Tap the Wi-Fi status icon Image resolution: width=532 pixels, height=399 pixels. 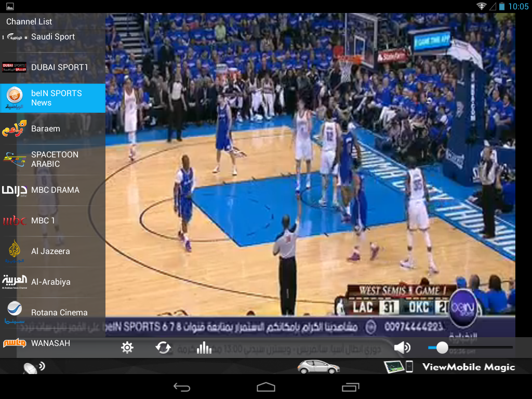pyautogui.click(x=481, y=6)
